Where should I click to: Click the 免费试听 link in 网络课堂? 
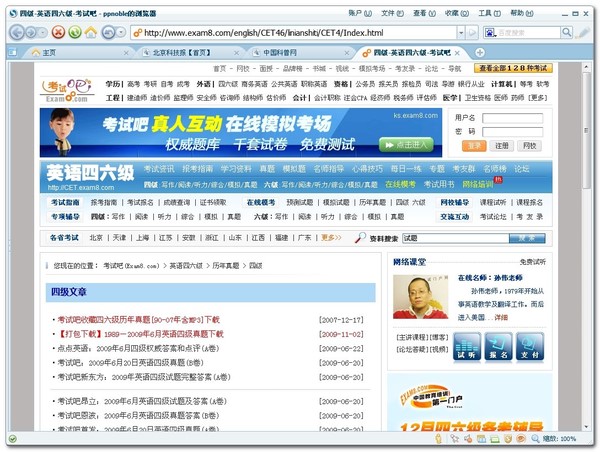point(533,262)
